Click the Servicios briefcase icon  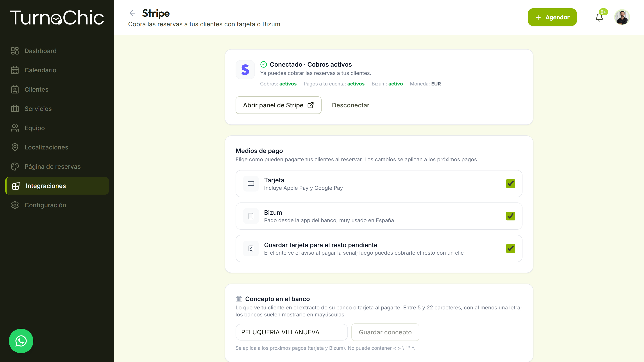(15, 109)
